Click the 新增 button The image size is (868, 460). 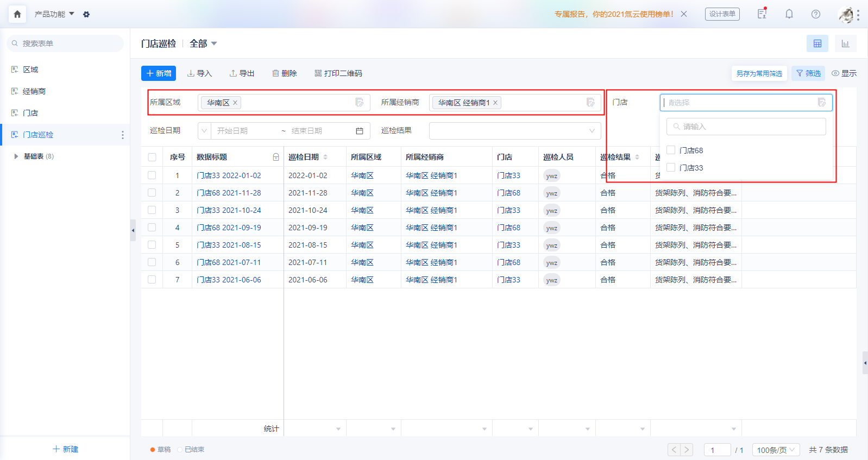(x=159, y=73)
